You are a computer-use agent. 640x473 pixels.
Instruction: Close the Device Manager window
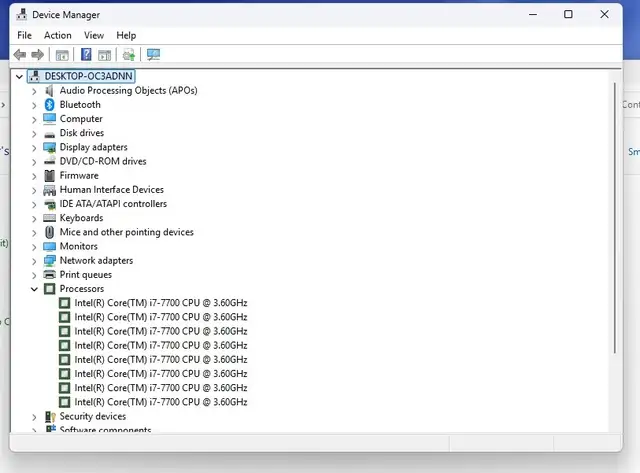pos(604,14)
